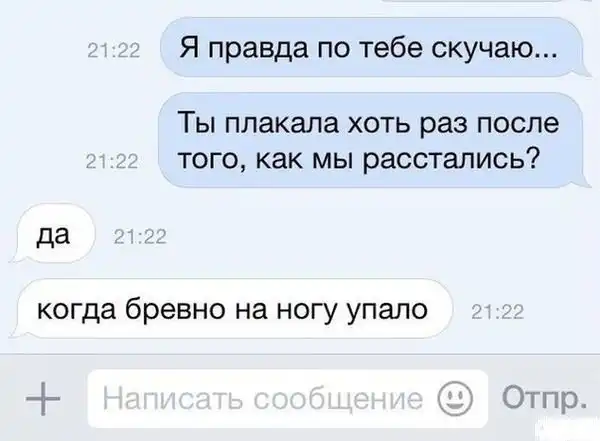The image size is (600, 441).
Task: Focus the "Написать сообщение" input field
Action: pos(288,399)
